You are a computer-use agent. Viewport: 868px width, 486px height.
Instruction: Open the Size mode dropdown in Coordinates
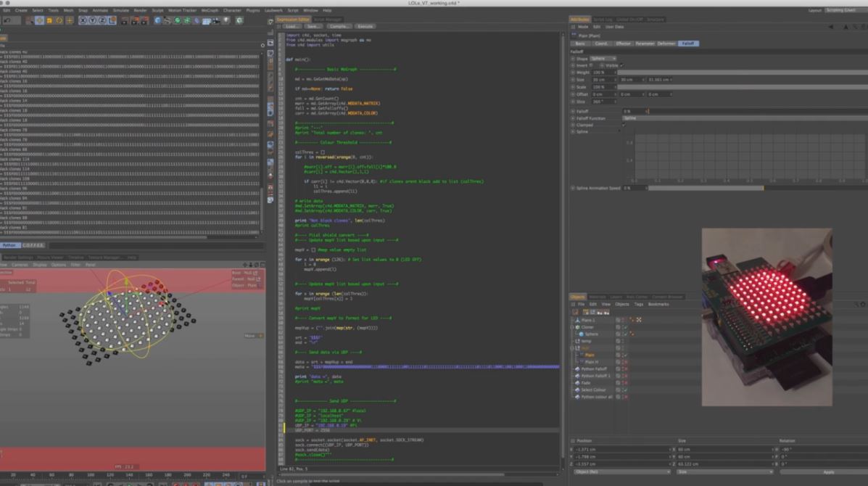tap(724, 472)
